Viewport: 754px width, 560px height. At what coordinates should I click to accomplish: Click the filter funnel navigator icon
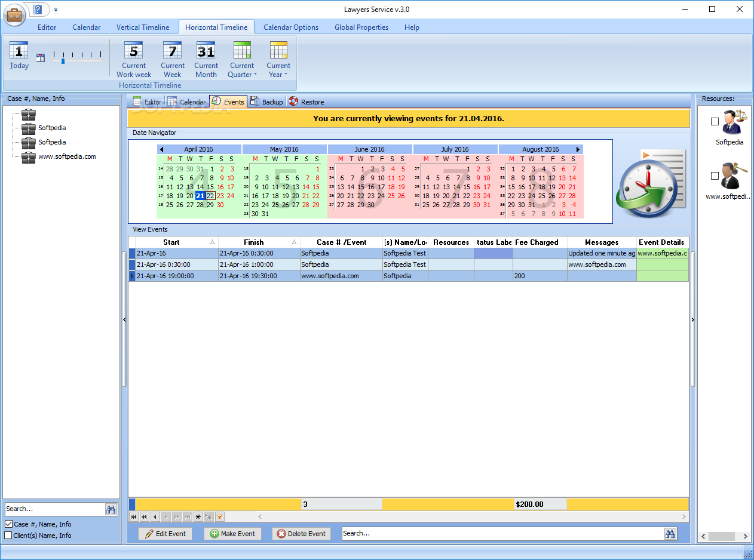220,516
